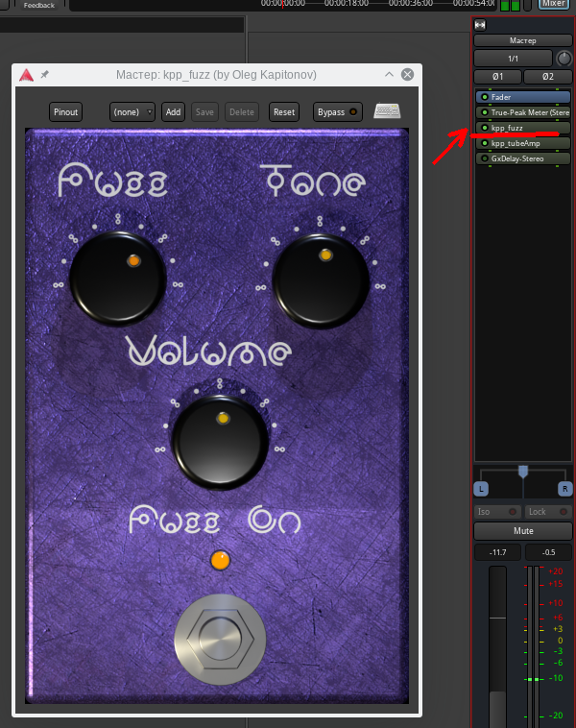
Task: Reset plugin parameters with Reset button
Action: coord(284,112)
